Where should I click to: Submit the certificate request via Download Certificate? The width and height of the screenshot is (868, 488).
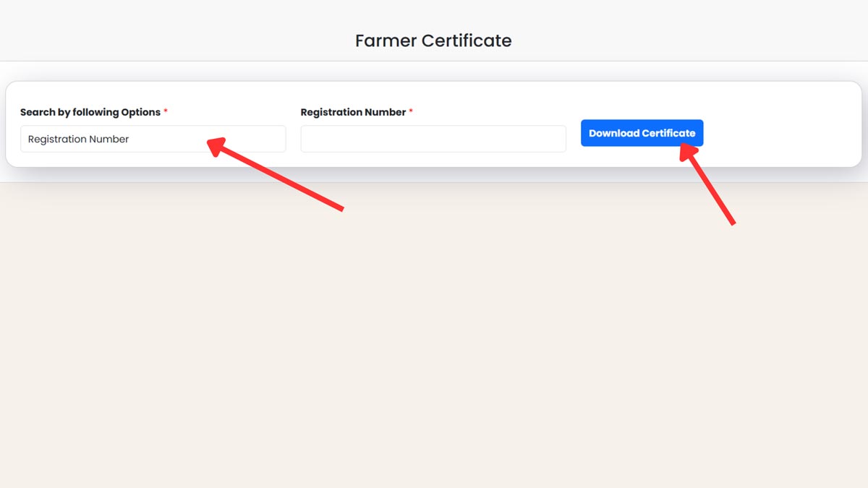click(642, 133)
